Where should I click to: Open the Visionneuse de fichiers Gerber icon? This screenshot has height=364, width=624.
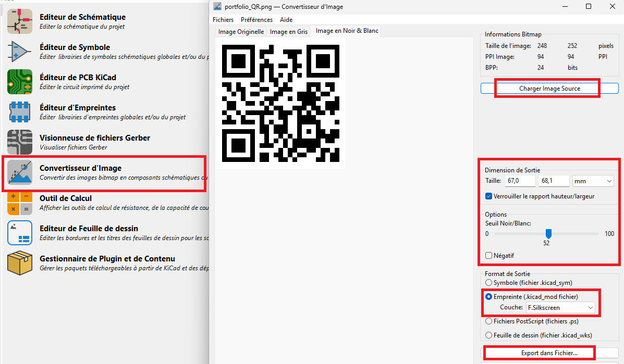point(19,142)
